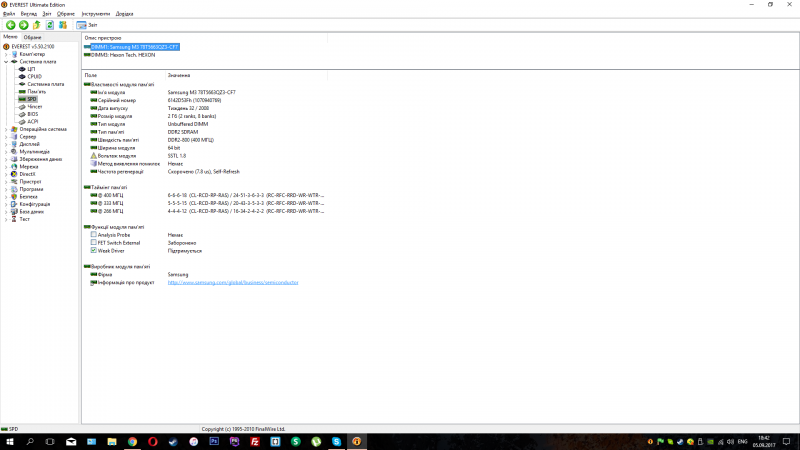Viewport: 800px width, 450px height.
Task: Expand the Сервер tree node
Action: tap(6, 137)
